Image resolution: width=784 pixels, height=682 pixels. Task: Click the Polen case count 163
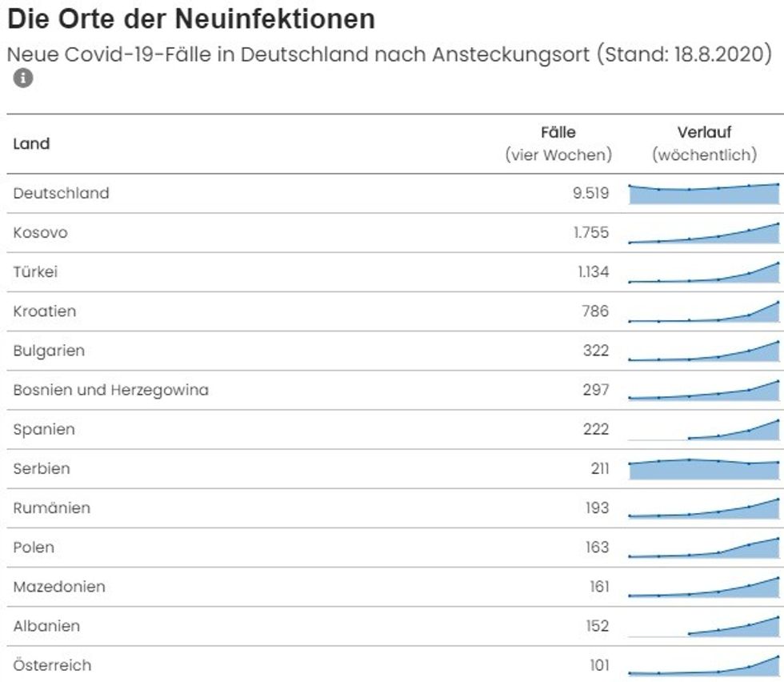point(596,548)
